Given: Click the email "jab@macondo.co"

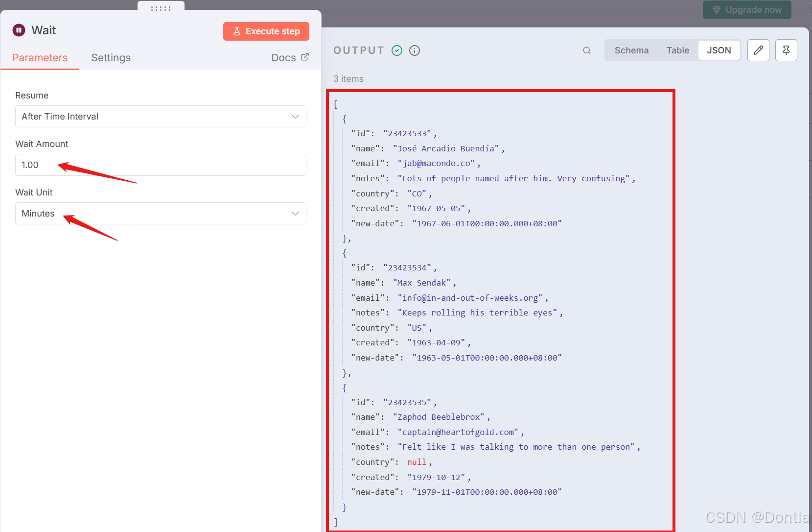Looking at the screenshot, I should [x=436, y=164].
